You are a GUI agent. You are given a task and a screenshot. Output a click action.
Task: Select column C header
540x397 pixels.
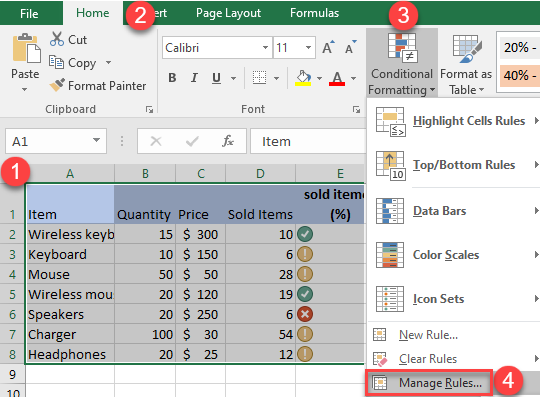click(201, 174)
